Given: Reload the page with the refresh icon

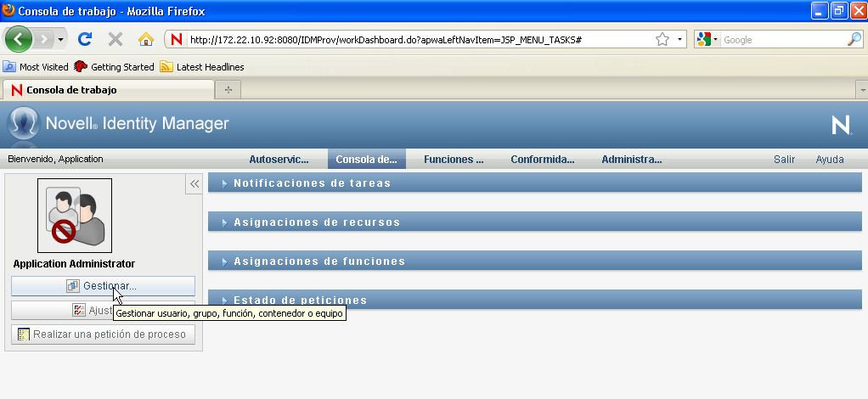Looking at the screenshot, I should point(85,39).
